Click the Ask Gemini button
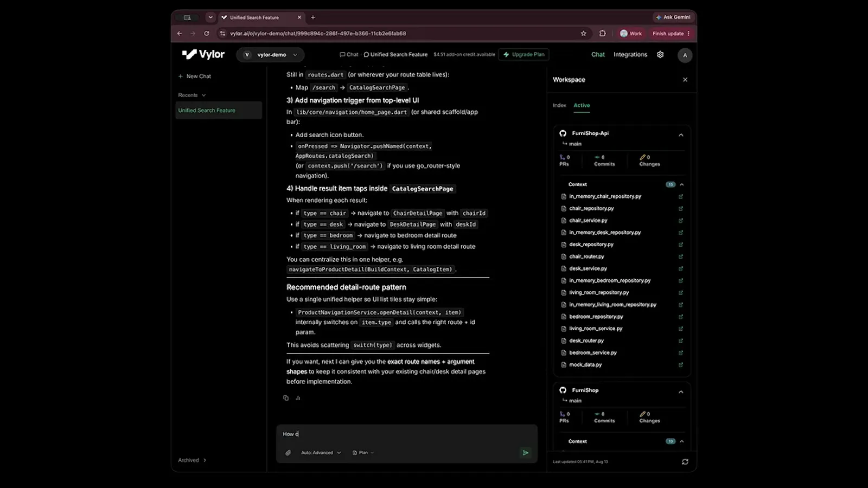The image size is (868, 488). [673, 17]
